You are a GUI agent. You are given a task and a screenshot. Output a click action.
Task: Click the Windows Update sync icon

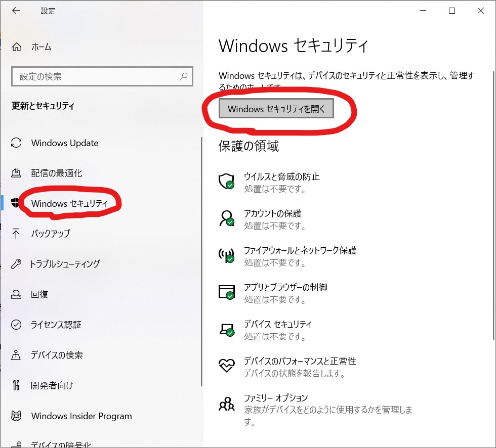pos(16,143)
